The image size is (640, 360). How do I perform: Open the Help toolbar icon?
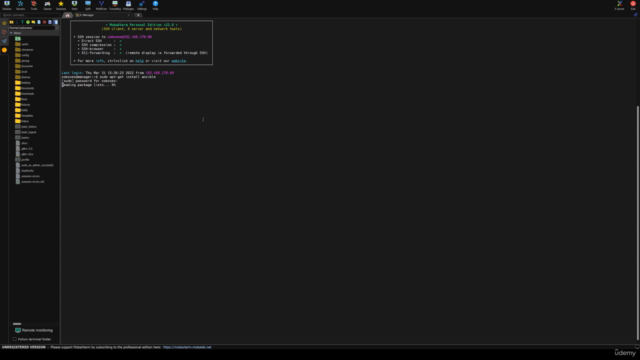tap(155, 5)
